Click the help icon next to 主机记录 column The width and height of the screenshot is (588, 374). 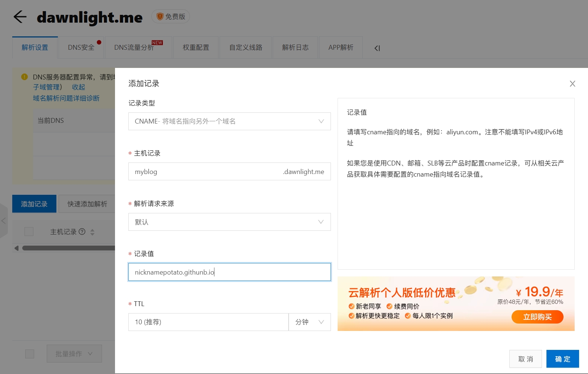[x=82, y=232]
